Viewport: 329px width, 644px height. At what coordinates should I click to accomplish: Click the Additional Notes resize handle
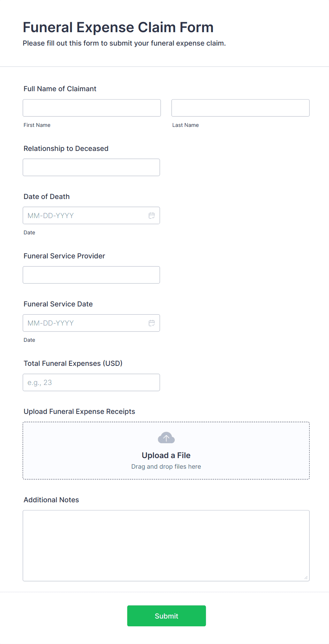(x=306, y=578)
